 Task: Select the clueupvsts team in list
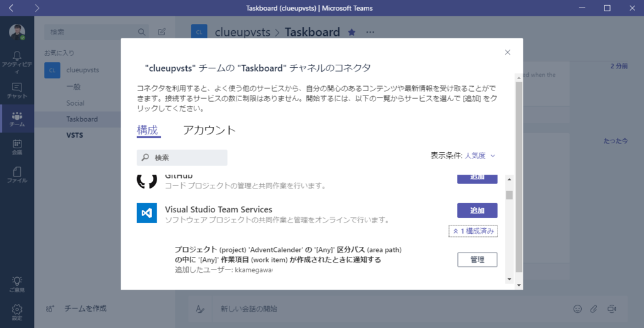point(82,70)
